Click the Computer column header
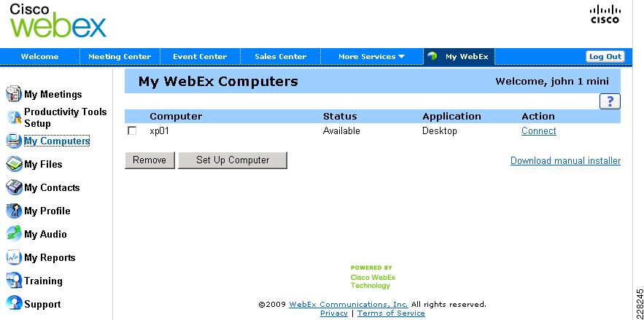Screen dimensions: 644x320 (176, 117)
